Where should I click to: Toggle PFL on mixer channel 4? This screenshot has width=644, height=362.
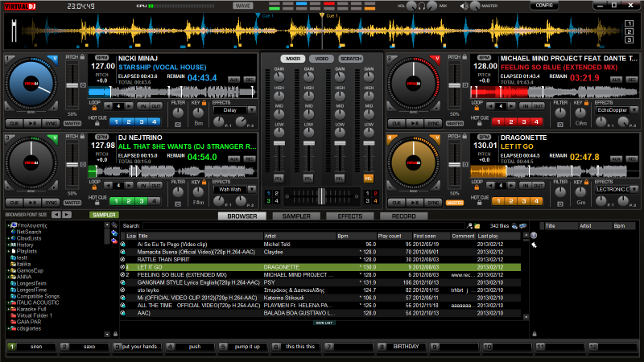[x=369, y=179]
